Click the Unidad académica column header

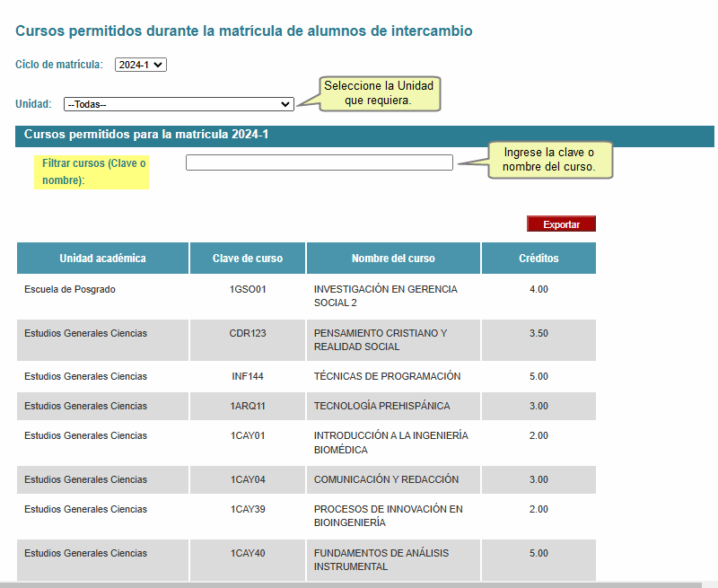coord(102,259)
